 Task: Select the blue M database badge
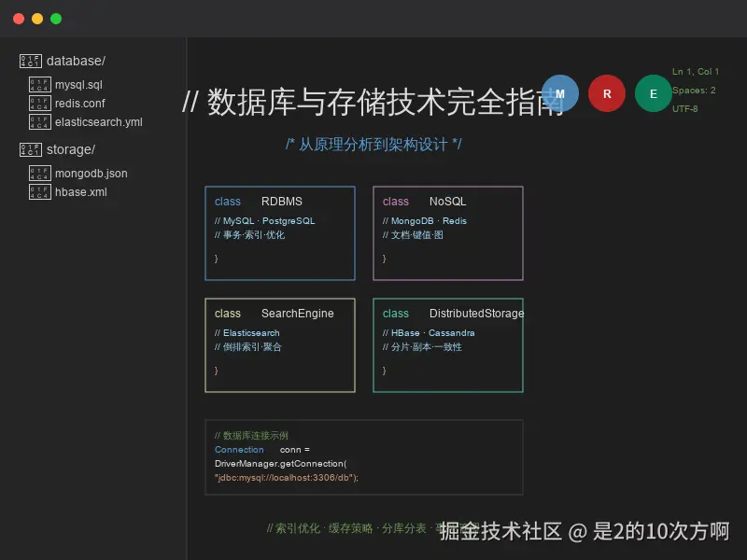[x=561, y=93]
